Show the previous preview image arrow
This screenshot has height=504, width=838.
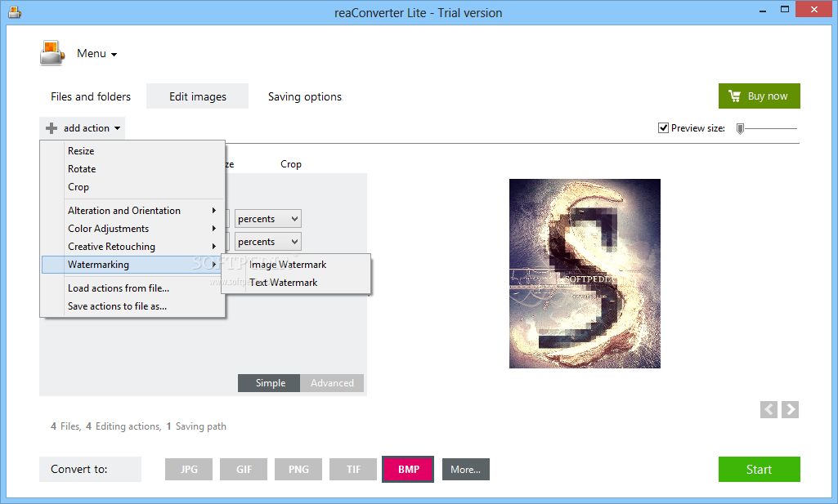pos(769,409)
